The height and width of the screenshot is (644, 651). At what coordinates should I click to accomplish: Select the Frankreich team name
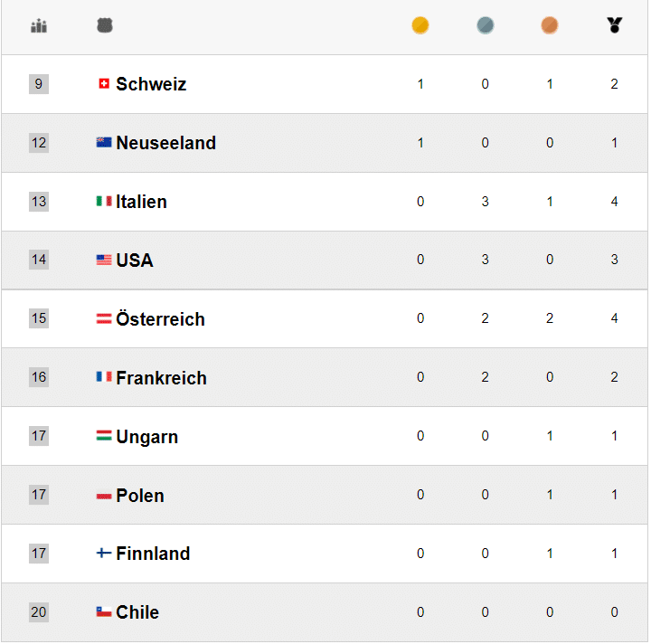pyautogui.click(x=161, y=378)
